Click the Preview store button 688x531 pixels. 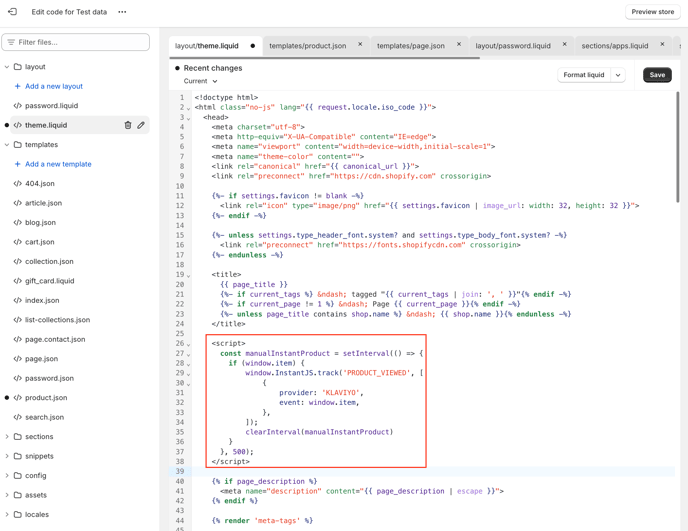click(652, 12)
